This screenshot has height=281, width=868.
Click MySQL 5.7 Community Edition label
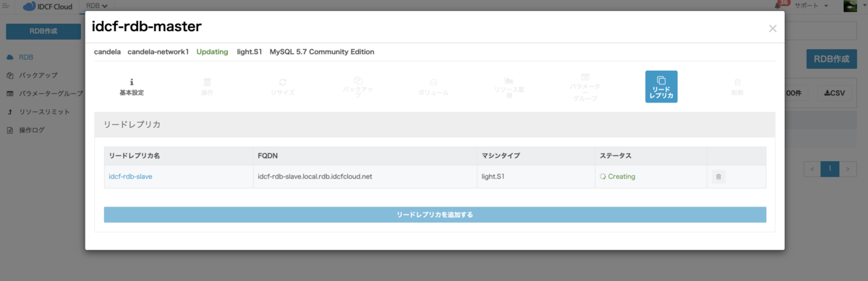coord(322,52)
